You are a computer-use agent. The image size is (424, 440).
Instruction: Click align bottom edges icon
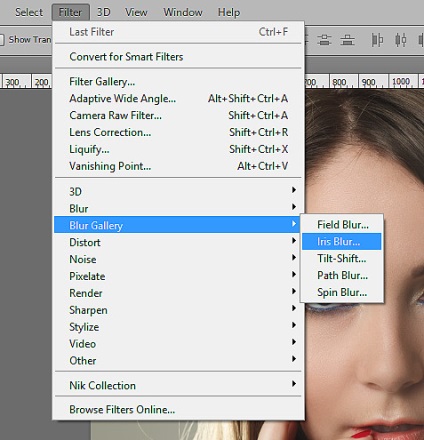[x=347, y=40]
